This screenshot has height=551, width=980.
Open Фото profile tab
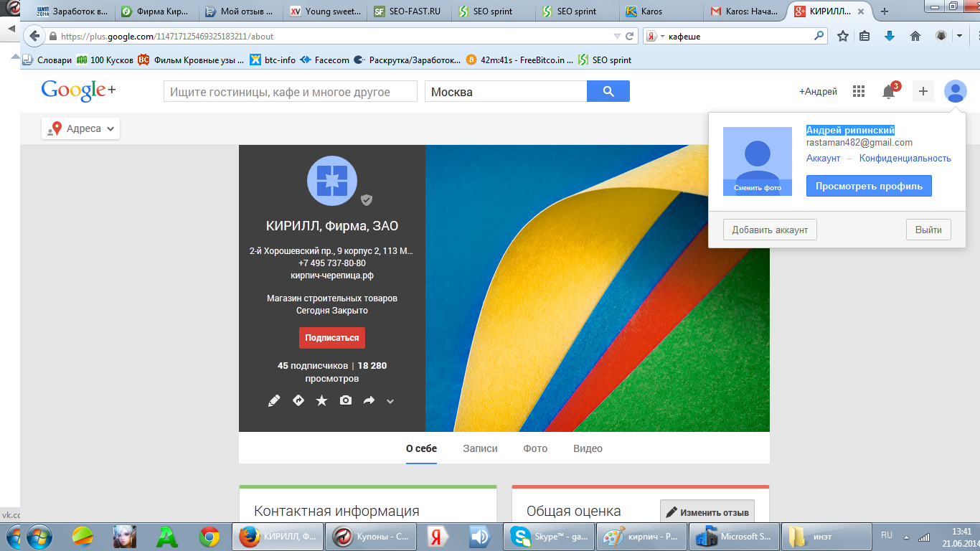(535, 448)
